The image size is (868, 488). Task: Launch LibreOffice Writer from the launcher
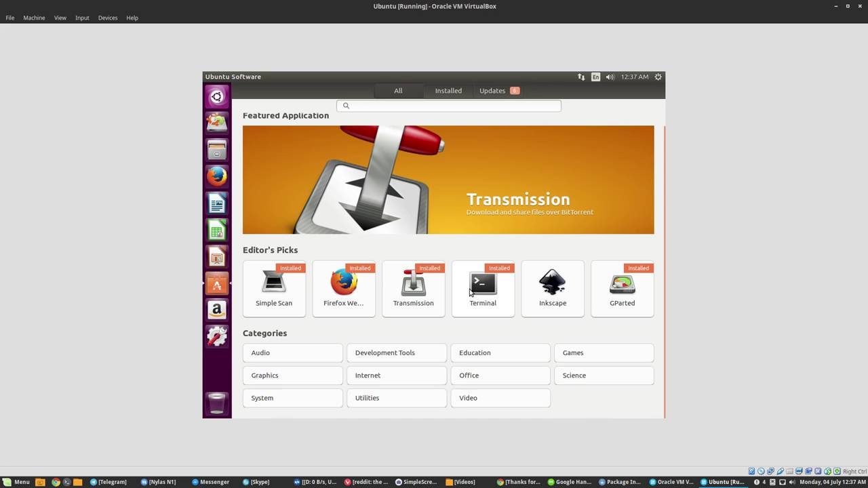[x=217, y=203]
